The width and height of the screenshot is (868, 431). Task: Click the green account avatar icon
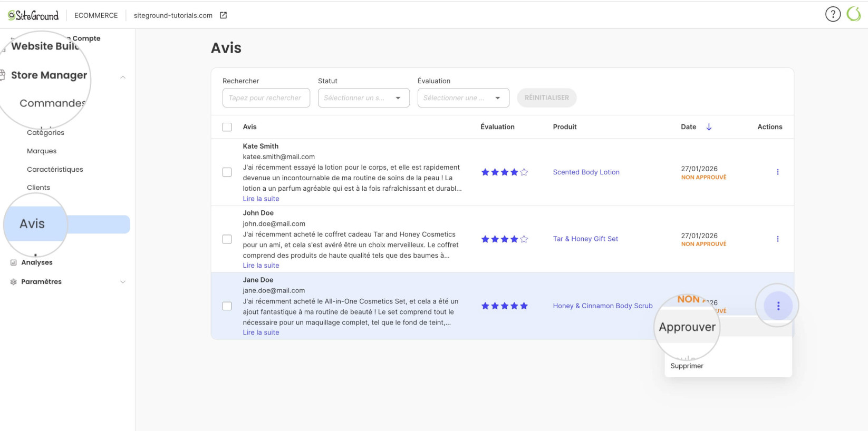(x=854, y=14)
